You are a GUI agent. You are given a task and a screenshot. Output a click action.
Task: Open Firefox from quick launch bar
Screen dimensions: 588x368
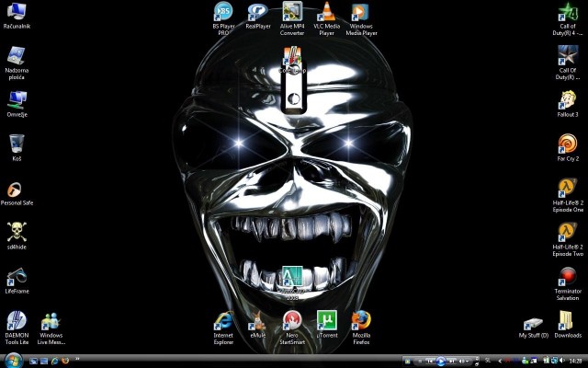(65, 361)
